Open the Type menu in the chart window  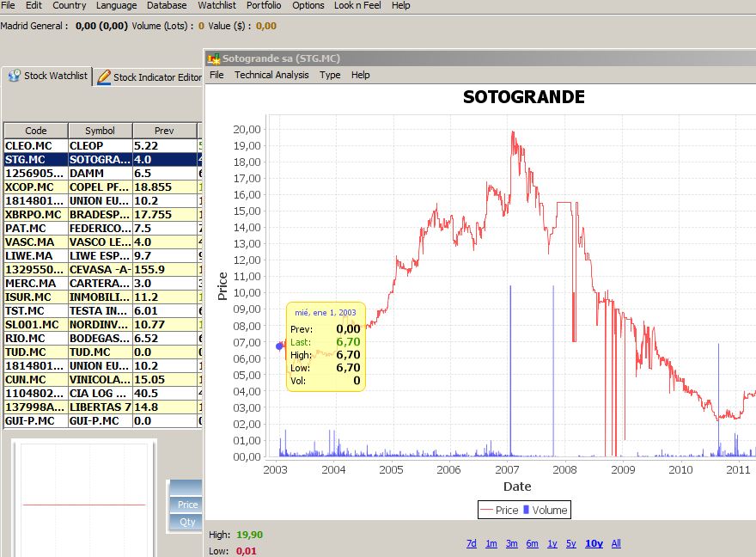point(330,75)
